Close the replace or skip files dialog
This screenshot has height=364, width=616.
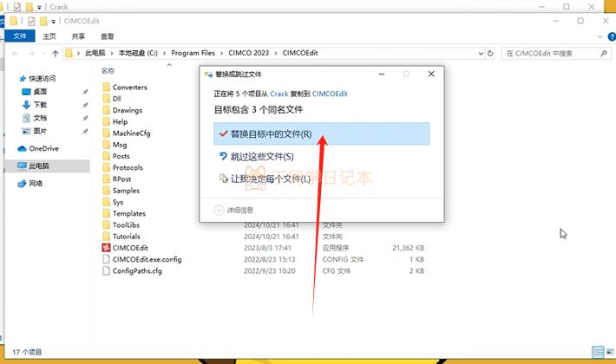coord(431,75)
